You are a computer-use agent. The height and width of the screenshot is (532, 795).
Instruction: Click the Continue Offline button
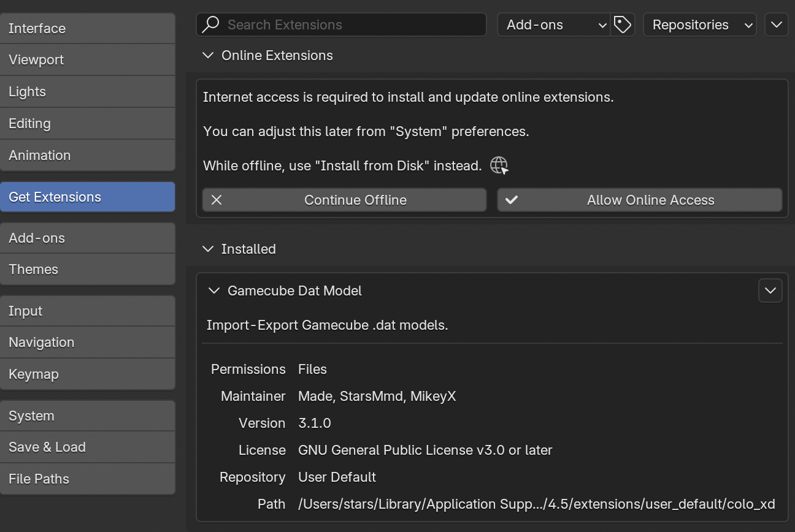click(x=344, y=200)
